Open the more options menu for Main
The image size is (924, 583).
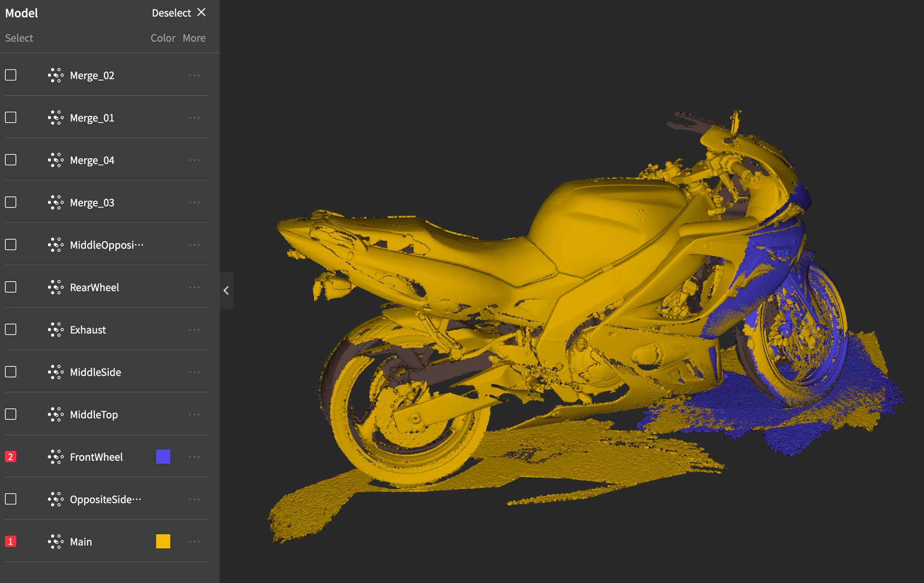(194, 542)
